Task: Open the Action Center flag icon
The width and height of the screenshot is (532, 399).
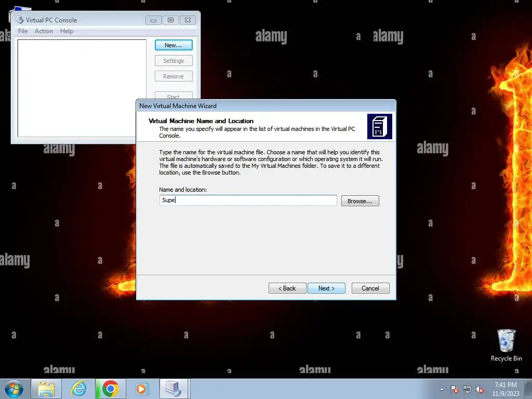Action: click(455, 389)
